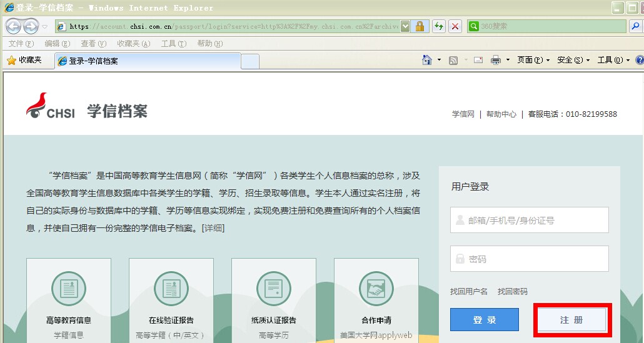Open a new blank tab
This screenshot has width=644, height=343.
(x=249, y=62)
